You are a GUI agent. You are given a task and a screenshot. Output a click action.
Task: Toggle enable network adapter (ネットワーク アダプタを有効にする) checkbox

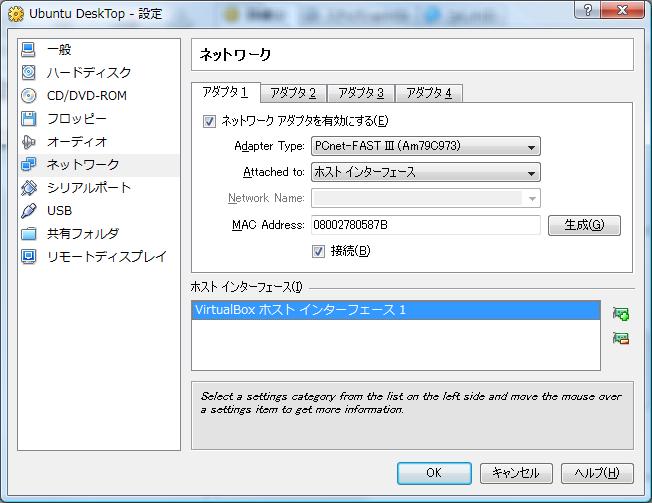coord(209,121)
